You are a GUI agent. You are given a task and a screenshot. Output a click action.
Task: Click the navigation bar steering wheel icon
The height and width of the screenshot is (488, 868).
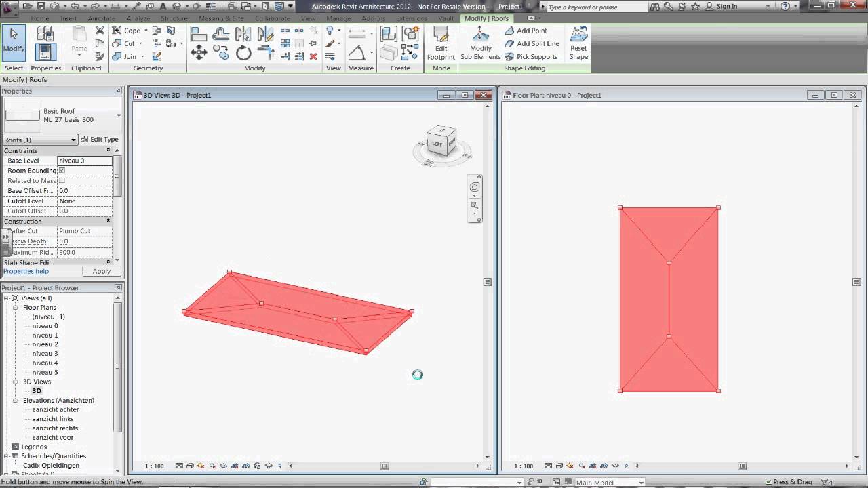tap(475, 187)
